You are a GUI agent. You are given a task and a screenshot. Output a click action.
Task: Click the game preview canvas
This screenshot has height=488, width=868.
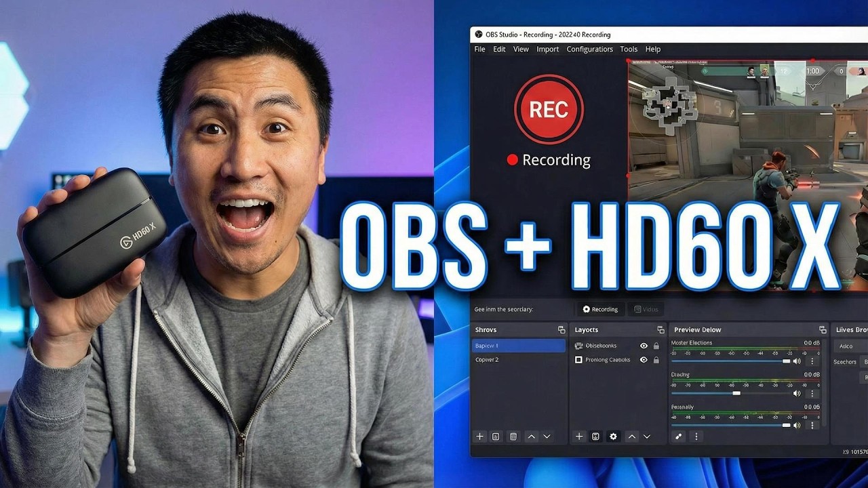(747, 176)
